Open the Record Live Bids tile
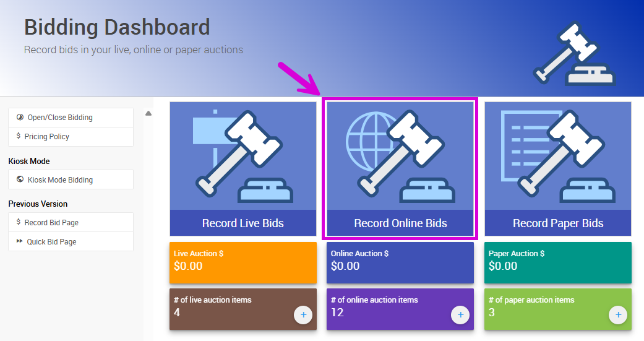Viewport: 644px width, 341px height. 243,168
